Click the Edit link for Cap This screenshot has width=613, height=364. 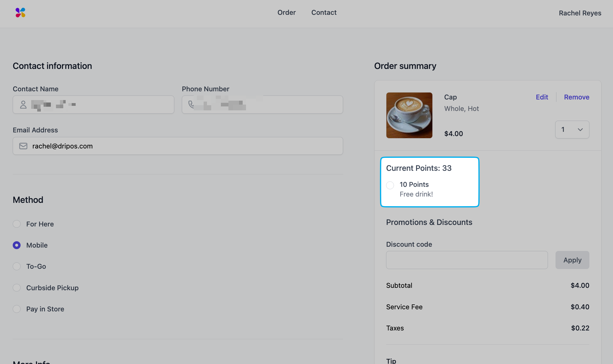[x=542, y=97]
